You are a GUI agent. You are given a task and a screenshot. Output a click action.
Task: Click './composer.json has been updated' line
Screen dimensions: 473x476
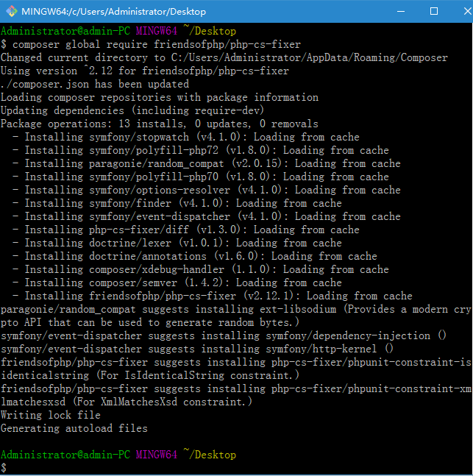click(x=95, y=84)
